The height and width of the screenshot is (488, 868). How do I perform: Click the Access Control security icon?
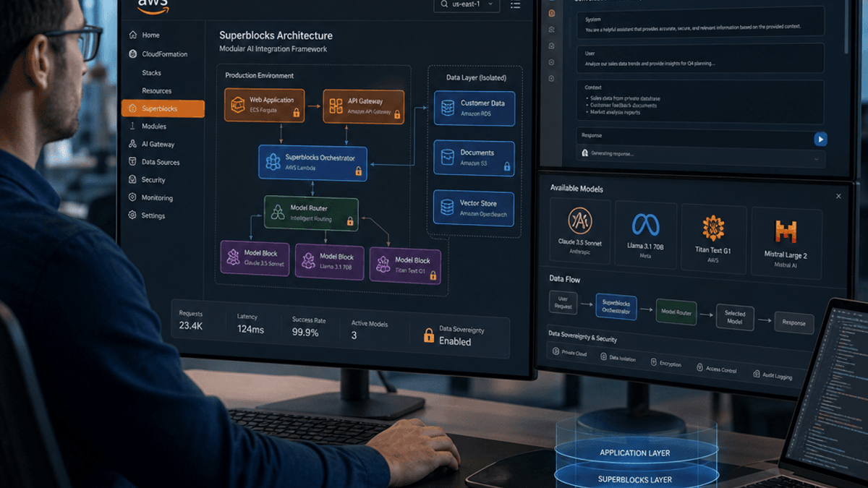(699, 368)
